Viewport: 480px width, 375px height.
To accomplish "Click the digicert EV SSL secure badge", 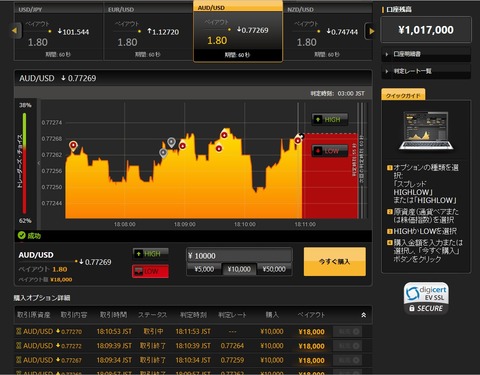I will click(426, 298).
